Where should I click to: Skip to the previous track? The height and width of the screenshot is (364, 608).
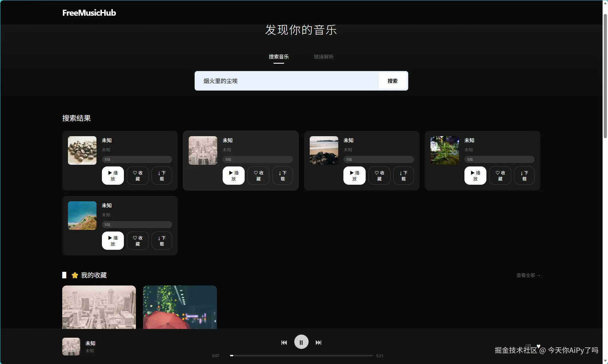284,343
